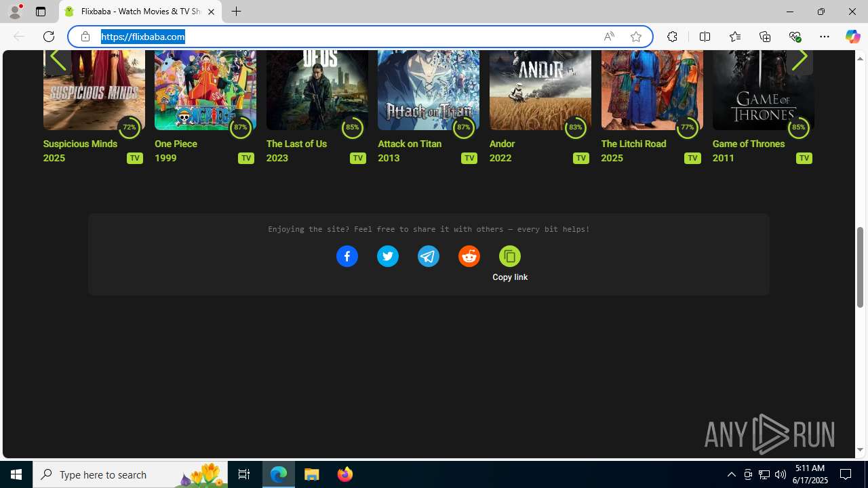Image resolution: width=868 pixels, height=488 pixels.
Task: Open Read aloud in address bar
Action: click(x=609, y=37)
